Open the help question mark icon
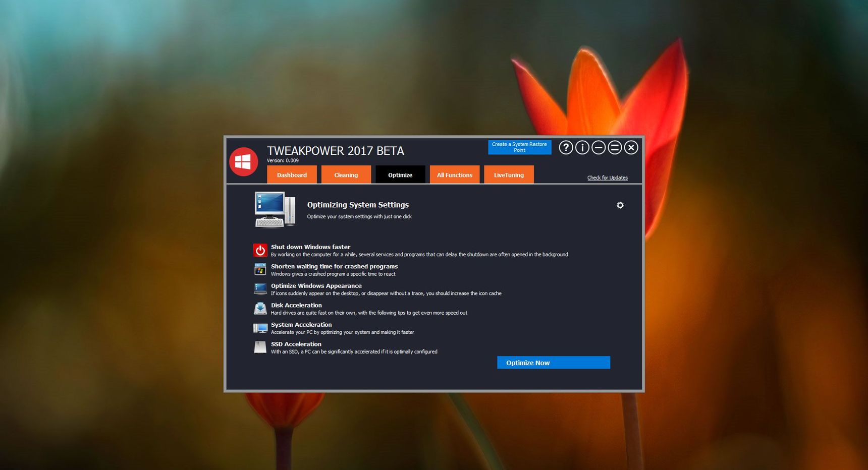868x470 pixels. pos(566,147)
